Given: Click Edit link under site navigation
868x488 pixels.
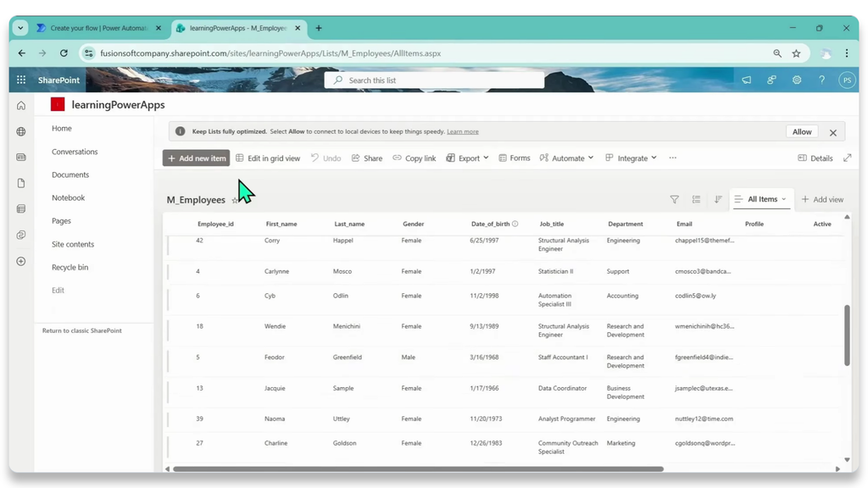Looking at the screenshot, I should (58, 290).
